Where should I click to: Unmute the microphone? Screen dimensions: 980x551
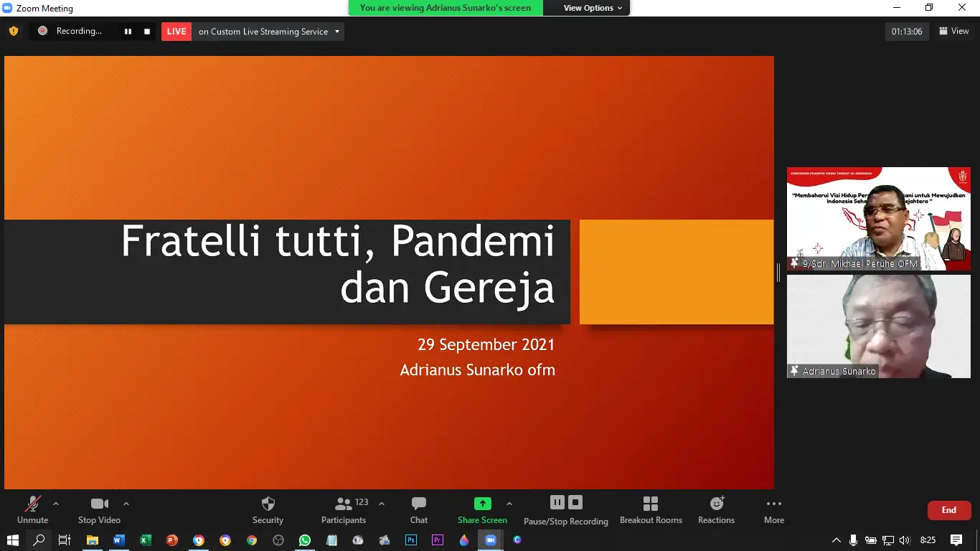[x=32, y=509]
